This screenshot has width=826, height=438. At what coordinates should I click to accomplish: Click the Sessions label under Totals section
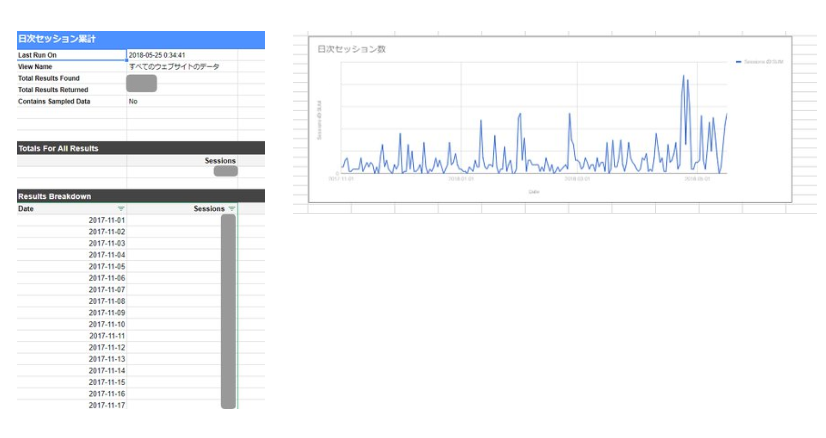(220, 160)
